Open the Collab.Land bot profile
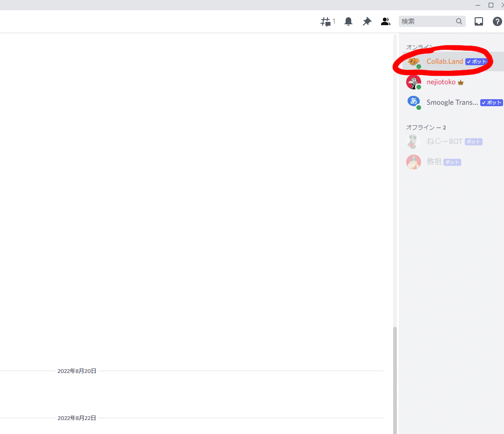The image size is (504, 434). [x=444, y=61]
